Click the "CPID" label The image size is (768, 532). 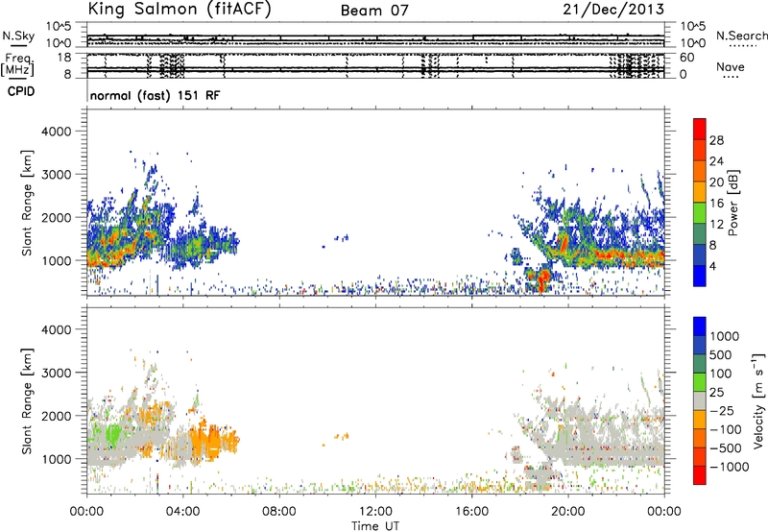pyautogui.click(x=21, y=92)
